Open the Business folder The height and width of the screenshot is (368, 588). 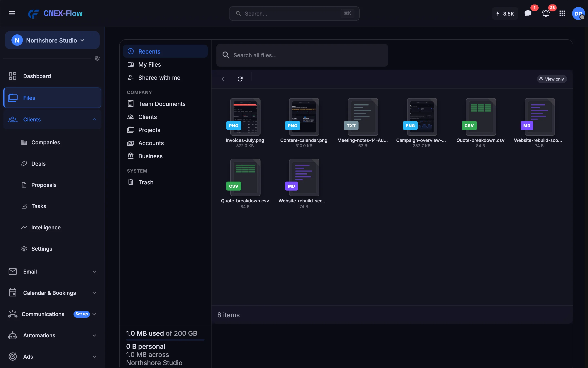coord(165,156)
